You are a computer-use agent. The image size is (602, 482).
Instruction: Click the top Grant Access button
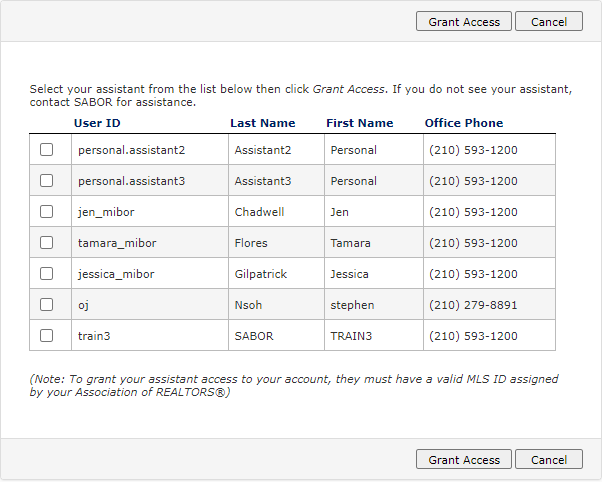pyautogui.click(x=464, y=22)
